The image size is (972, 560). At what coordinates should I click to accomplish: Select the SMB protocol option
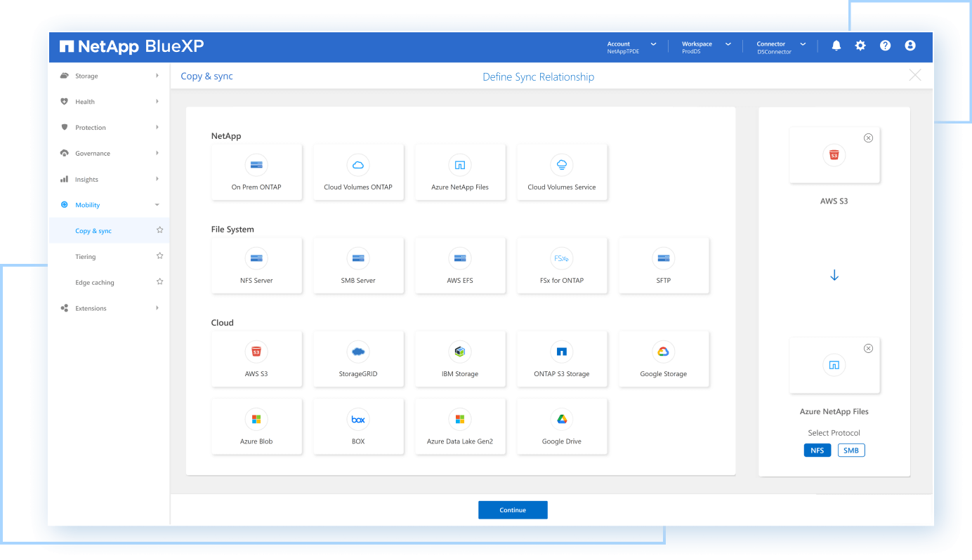851,451
